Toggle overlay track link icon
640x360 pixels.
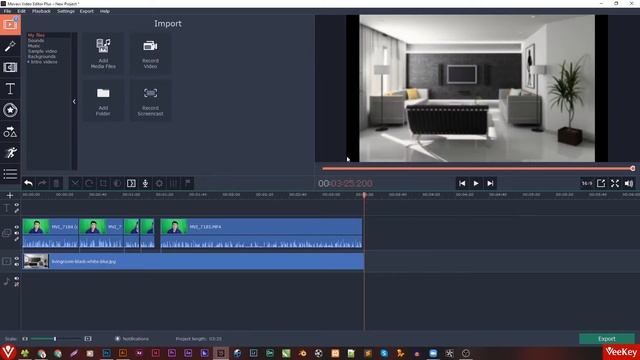click(x=17, y=239)
